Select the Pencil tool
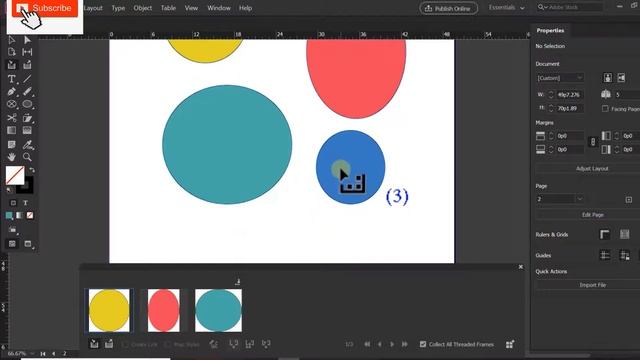Viewport: 640px width, 360px height. 27,91
